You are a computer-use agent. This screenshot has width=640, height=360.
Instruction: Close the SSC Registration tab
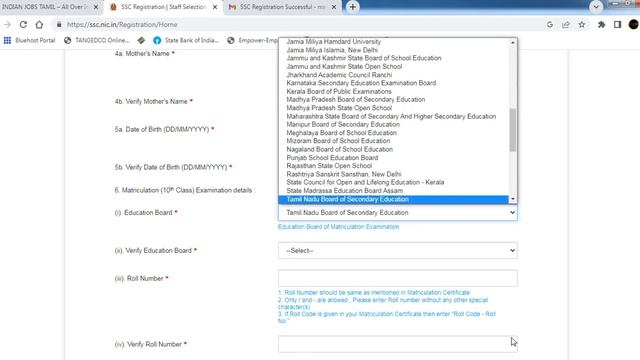pos(215,7)
